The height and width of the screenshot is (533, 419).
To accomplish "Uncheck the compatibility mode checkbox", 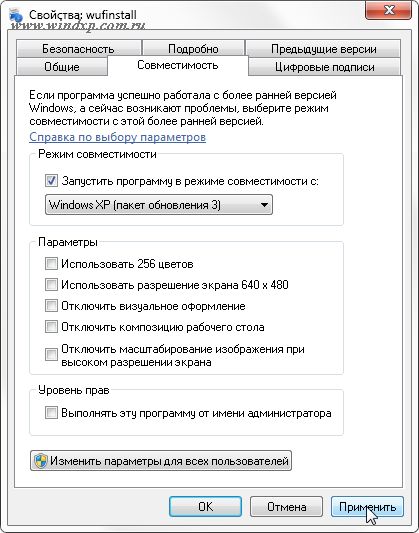I will [51, 180].
